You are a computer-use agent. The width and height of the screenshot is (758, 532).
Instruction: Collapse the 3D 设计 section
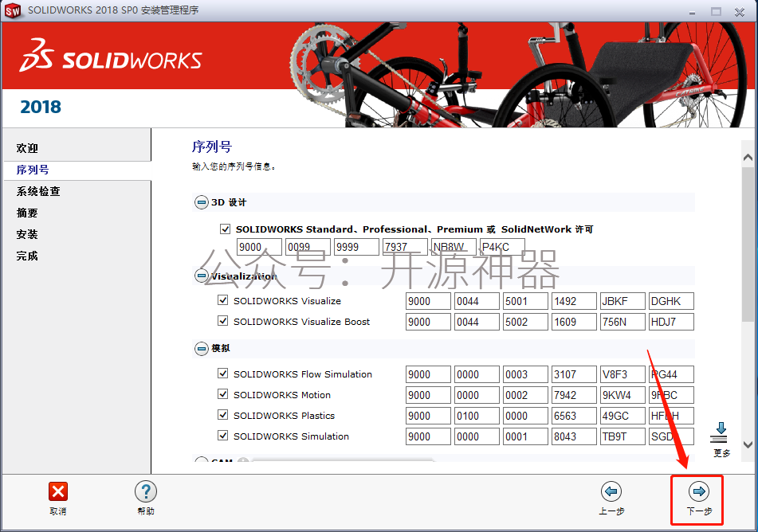point(201,202)
